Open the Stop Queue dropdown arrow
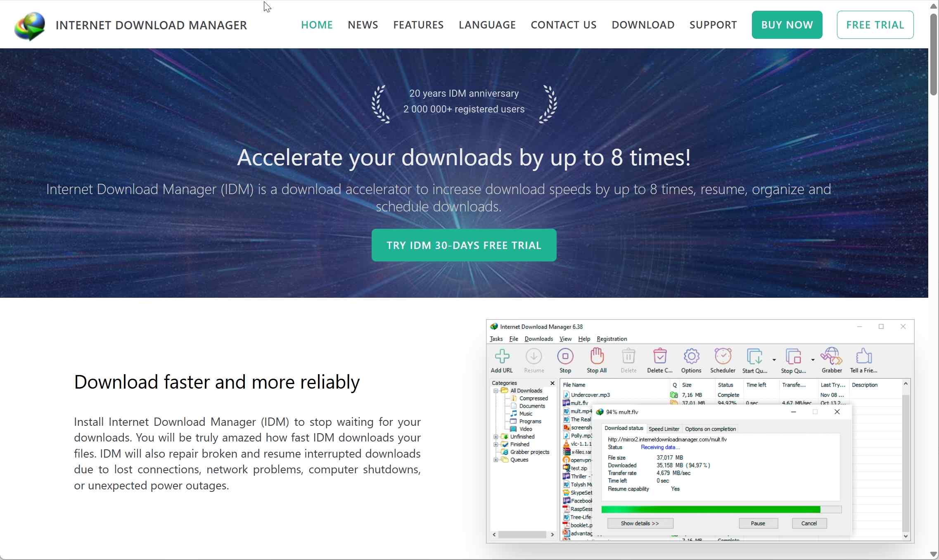Viewport: 939px width, 560px height. coord(813,360)
